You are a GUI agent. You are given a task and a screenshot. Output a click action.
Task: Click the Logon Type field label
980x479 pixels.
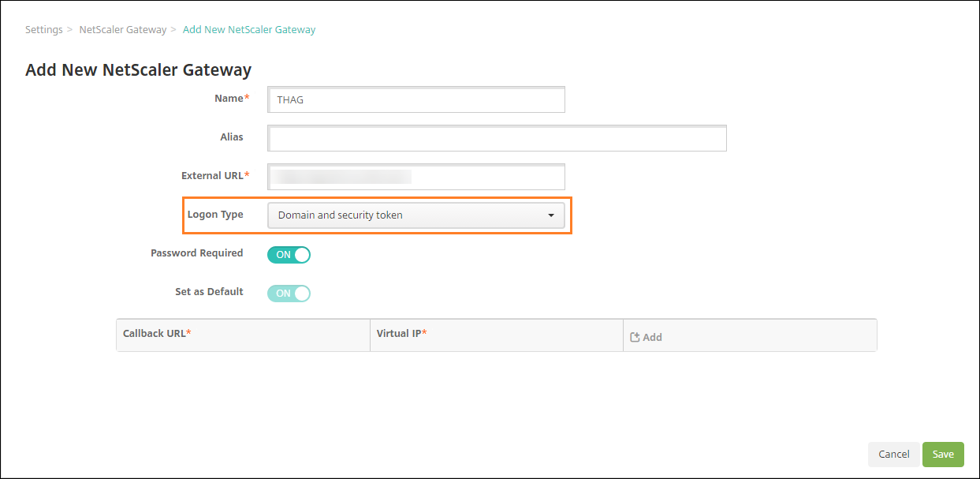pyautogui.click(x=215, y=215)
